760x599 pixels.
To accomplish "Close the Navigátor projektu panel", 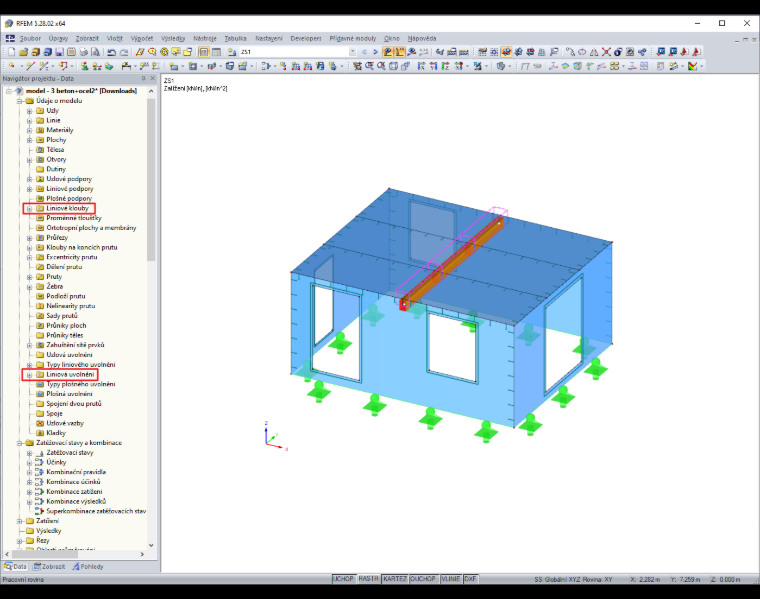I will tap(153, 78).
